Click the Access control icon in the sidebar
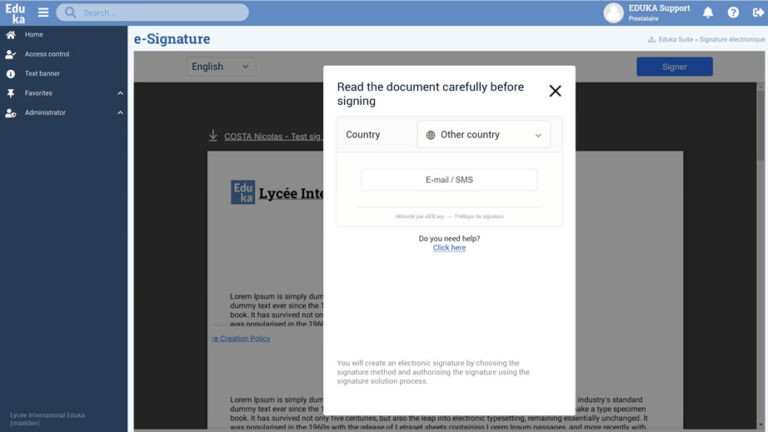 [x=10, y=54]
